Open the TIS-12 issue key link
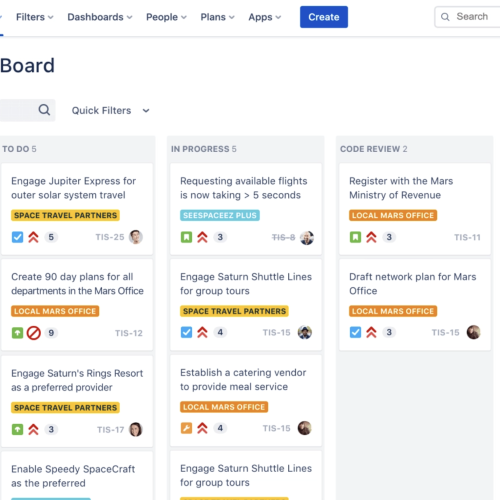500x500 pixels. click(129, 333)
